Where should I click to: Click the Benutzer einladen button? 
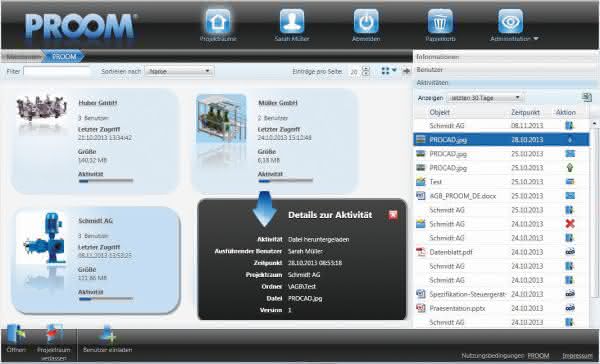[x=108, y=338]
